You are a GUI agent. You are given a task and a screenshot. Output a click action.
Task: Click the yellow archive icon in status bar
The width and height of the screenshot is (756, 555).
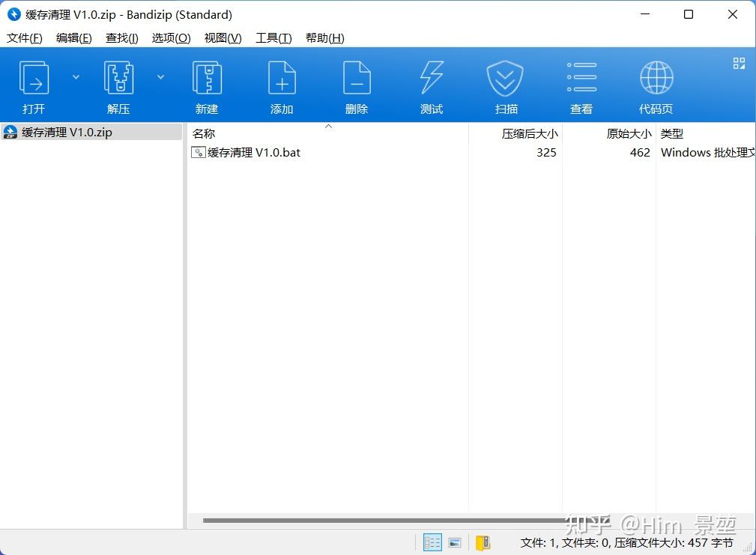[483, 543]
